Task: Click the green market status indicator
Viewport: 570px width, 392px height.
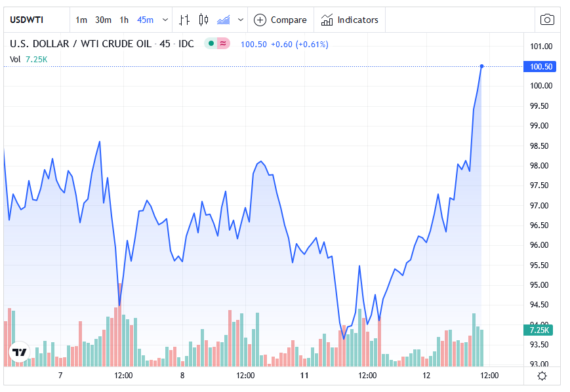Action: (x=211, y=44)
